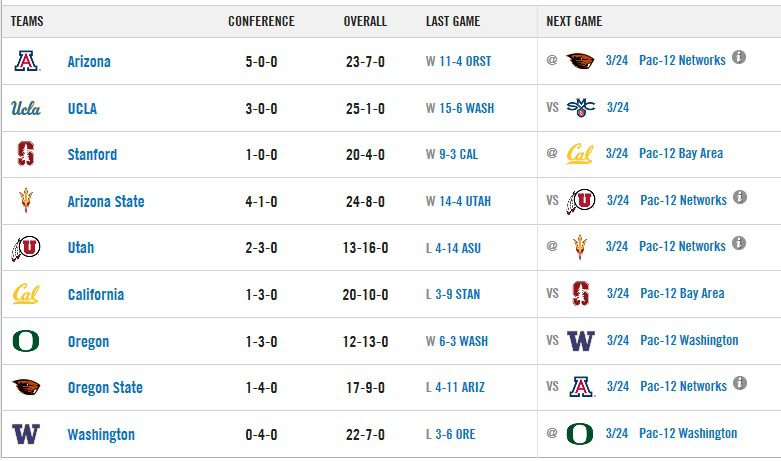Image resolution: width=781 pixels, height=461 pixels.
Task: Click Arizona State pitchfork logo in Teams column
Action: click(26, 200)
